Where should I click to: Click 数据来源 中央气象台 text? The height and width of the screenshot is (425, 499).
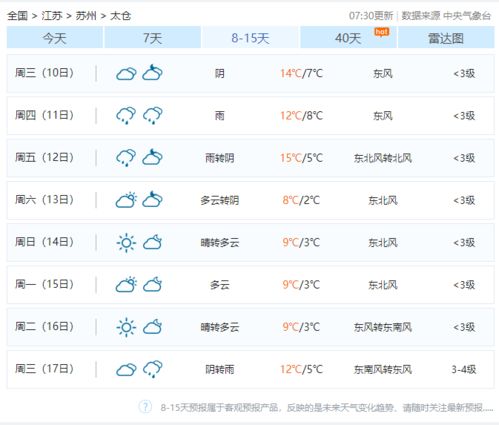(446, 15)
